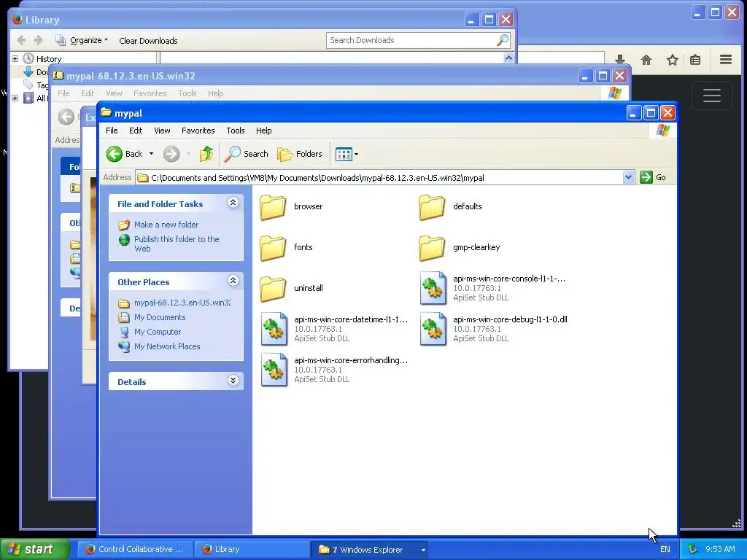This screenshot has width=747, height=560.
Task: Select the api-ms-win-core-console DLL file icon
Action: 433,287
